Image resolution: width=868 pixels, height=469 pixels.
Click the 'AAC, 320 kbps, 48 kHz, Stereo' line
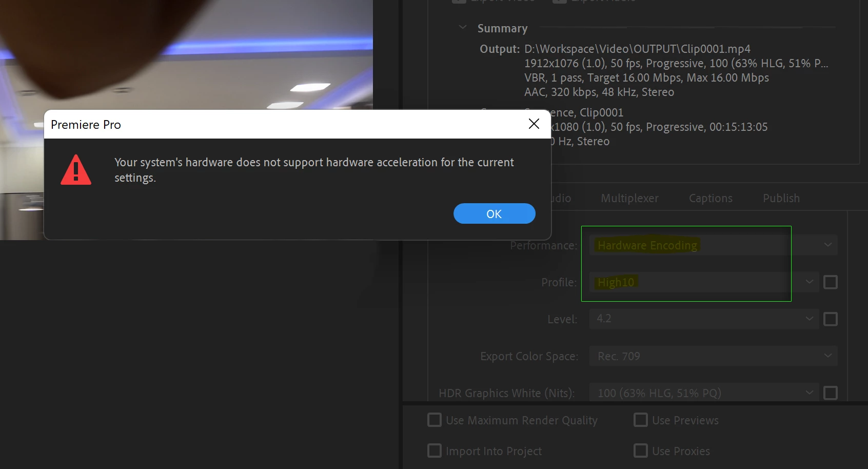[599, 92]
